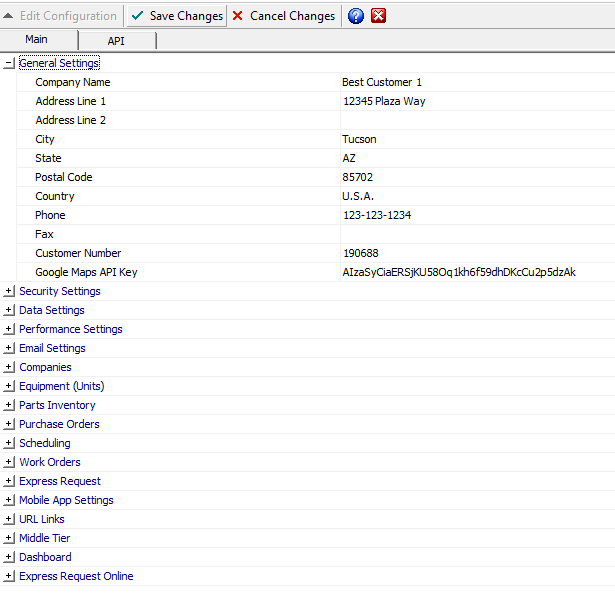The width and height of the screenshot is (615, 613).
Task: Expand the Work Orders section
Action: click(x=9, y=462)
